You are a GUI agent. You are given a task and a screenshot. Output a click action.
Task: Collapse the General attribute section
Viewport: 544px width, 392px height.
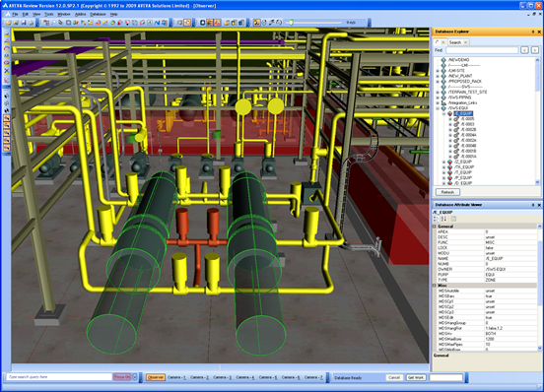coord(434,227)
